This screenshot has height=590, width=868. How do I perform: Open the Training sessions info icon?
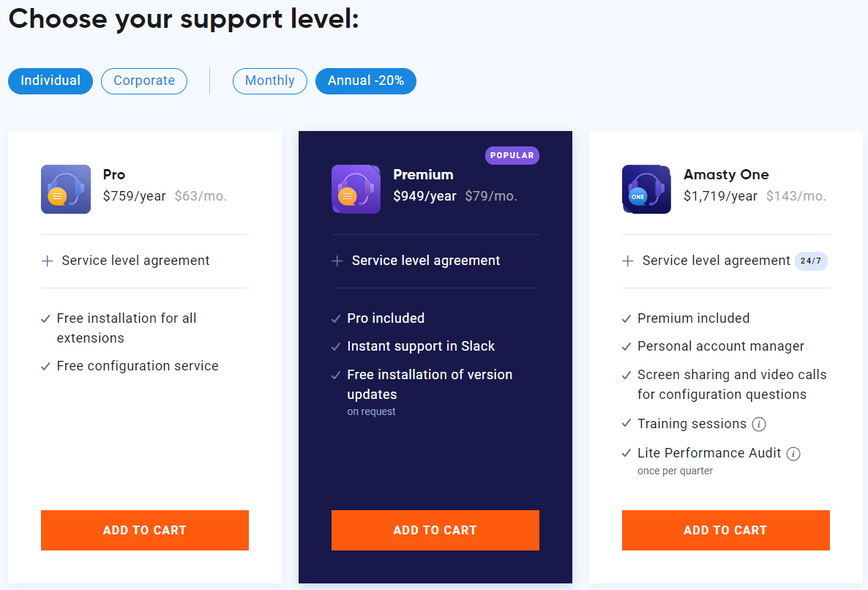point(759,425)
